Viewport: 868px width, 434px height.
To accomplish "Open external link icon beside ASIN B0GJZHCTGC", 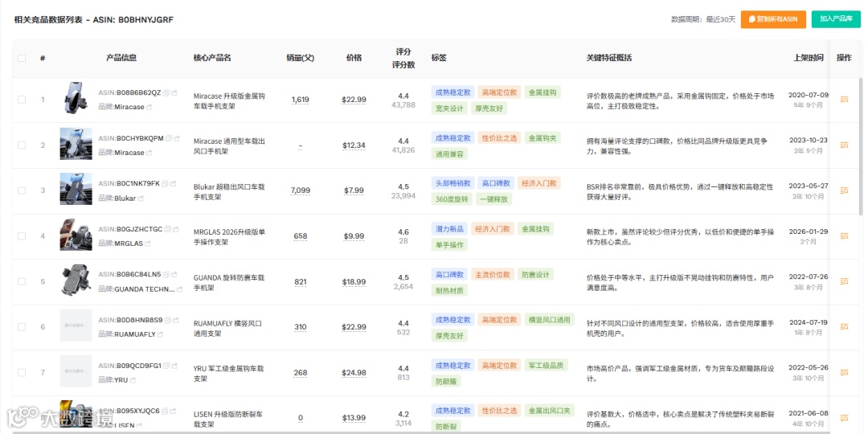I will pos(175,229).
